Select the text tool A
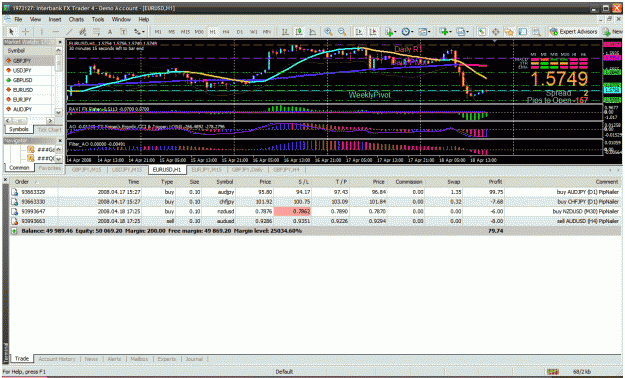 click(110, 32)
